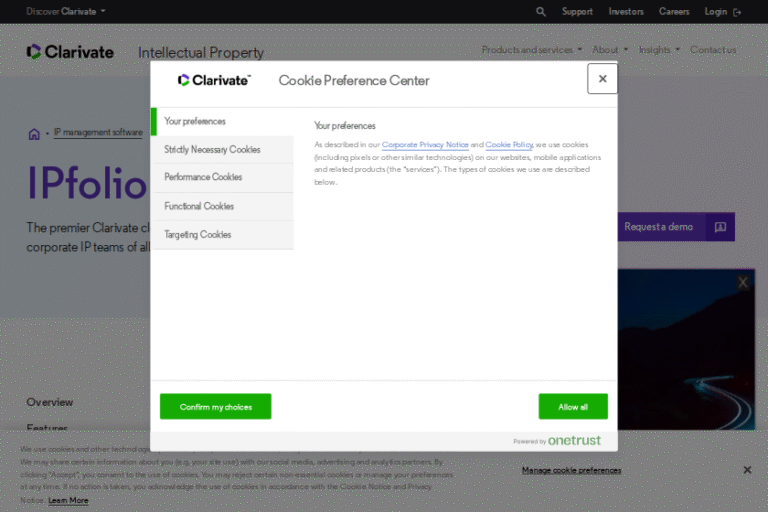The height and width of the screenshot is (512, 768).
Task: Close the Cookie Preference Center dialog
Action: [x=602, y=78]
